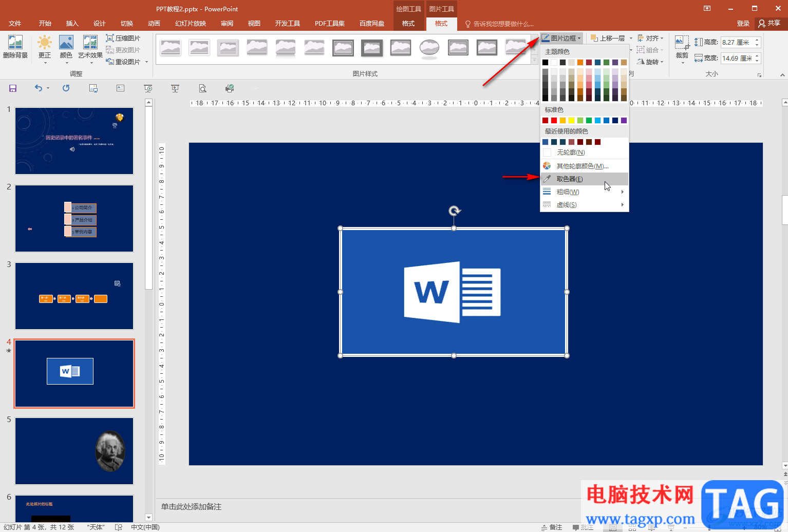This screenshot has height=532, width=788.
Task: Click the Bring Forward (上移一层) button
Action: click(x=608, y=39)
